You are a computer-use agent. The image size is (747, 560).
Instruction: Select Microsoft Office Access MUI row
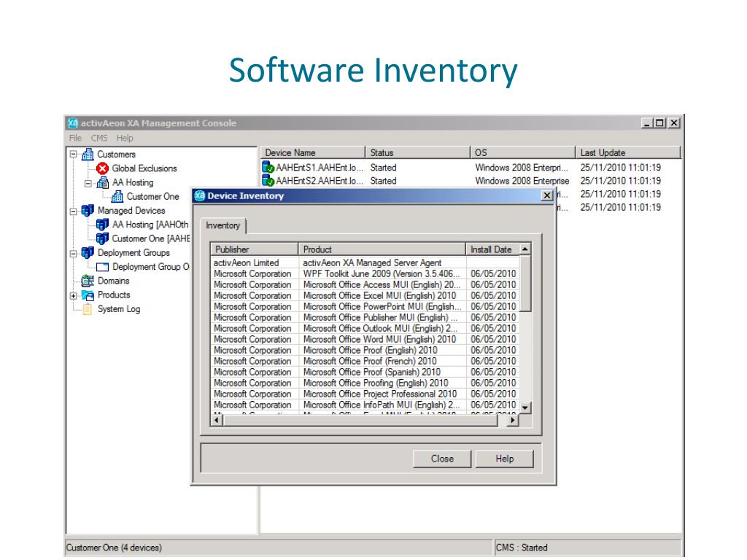[x=365, y=285]
